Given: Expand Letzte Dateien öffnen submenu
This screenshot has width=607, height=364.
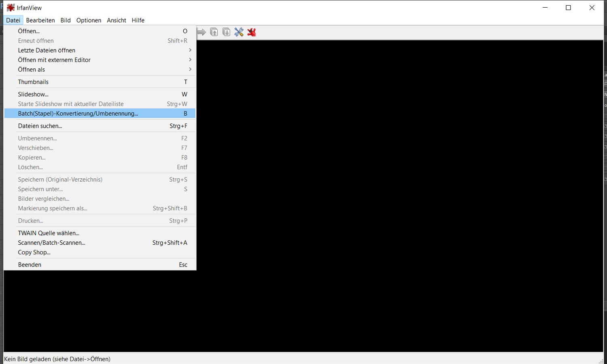Looking at the screenshot, I should 100,51.
